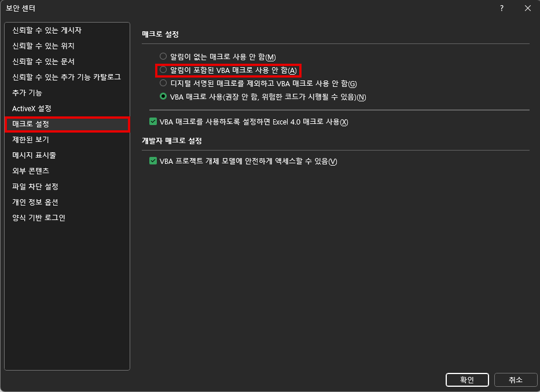540x392 pixels.
Task: Go to 외부 콘텐츠 section
Action: (x=67, y=171)
